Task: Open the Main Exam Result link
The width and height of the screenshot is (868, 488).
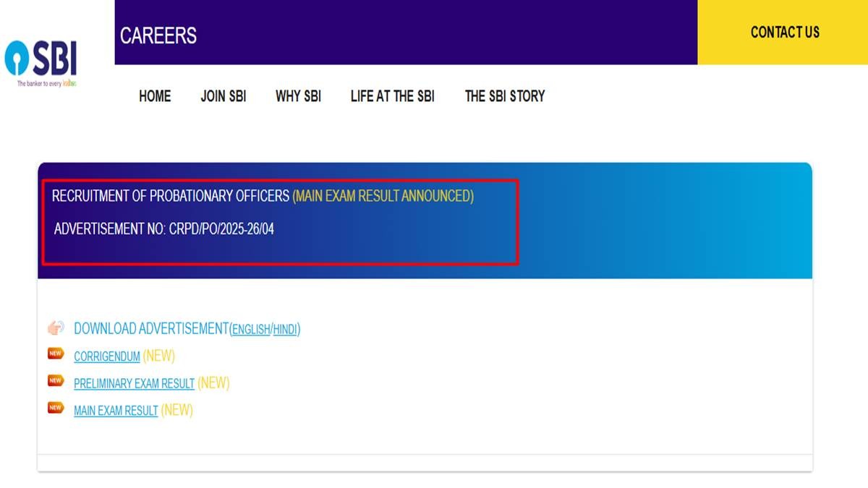Action: 116,411
